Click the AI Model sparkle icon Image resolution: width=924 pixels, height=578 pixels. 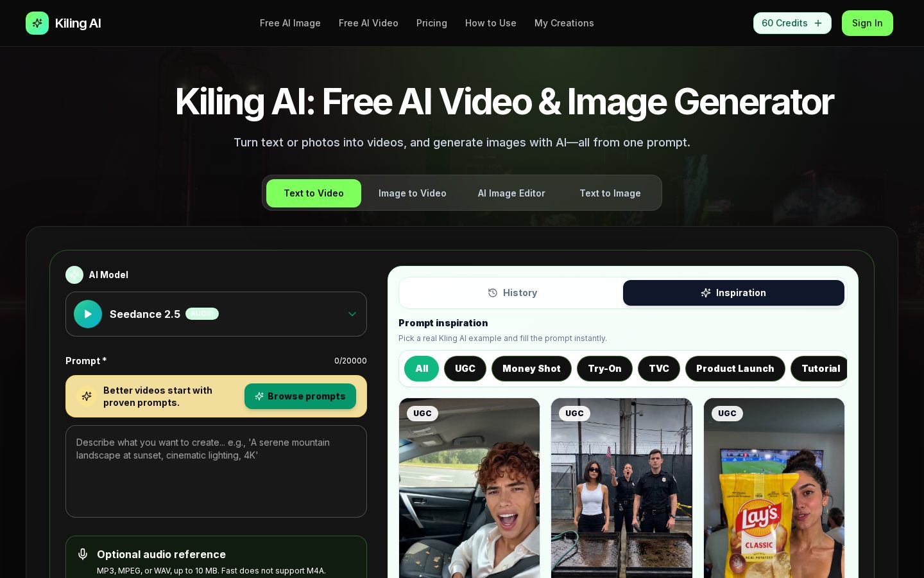pyautogui.click(x=74, y=275)
